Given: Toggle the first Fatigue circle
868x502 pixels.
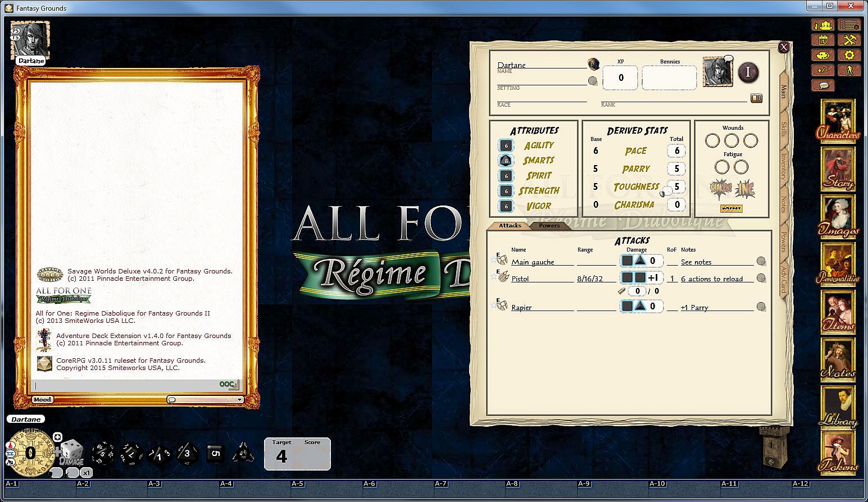Looking at the screenshot, I should [722, 167].
